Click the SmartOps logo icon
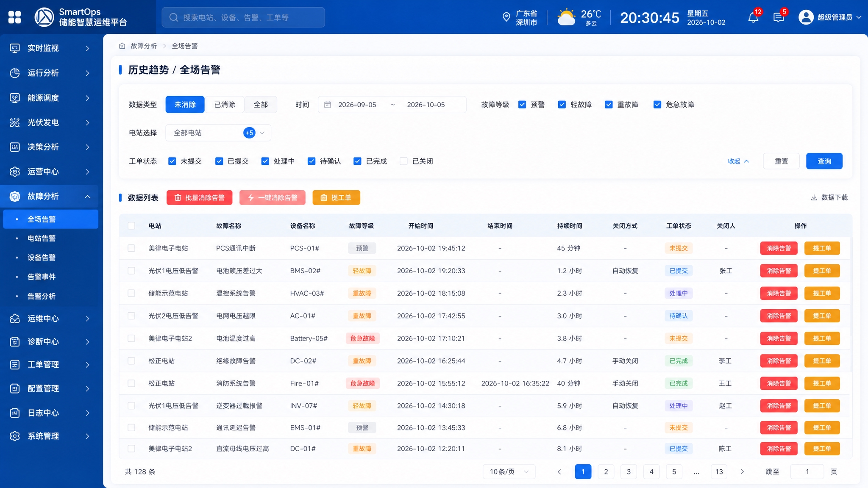The width and height of the screenshot is (868, 488). [44, 17]
